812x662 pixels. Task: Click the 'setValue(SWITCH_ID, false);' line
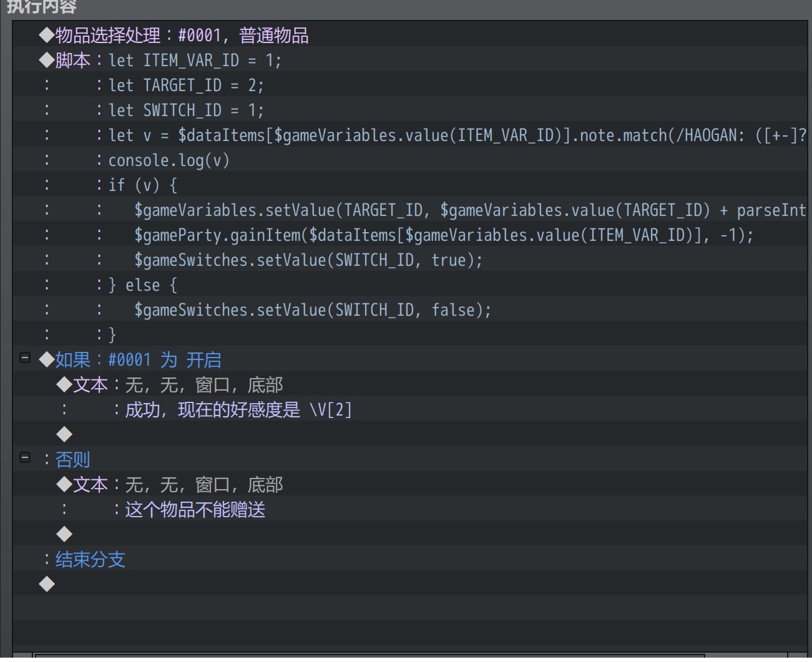coord(410,309)
